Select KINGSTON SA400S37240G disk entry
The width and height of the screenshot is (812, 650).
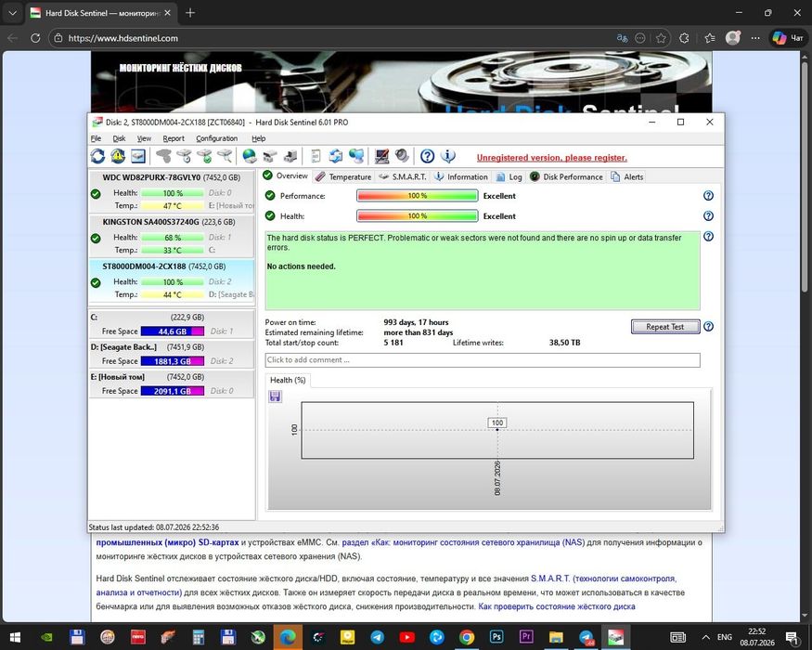(x=172, y=236)
